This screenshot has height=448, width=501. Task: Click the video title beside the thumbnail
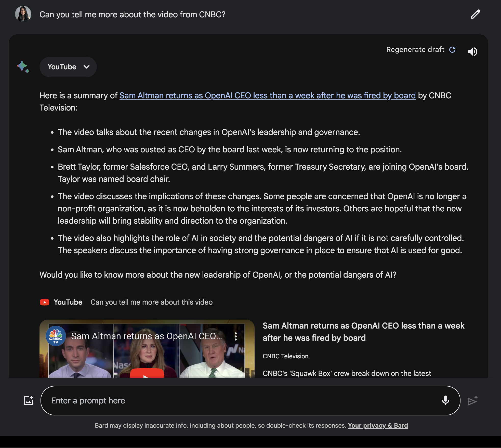click(363, 332)
